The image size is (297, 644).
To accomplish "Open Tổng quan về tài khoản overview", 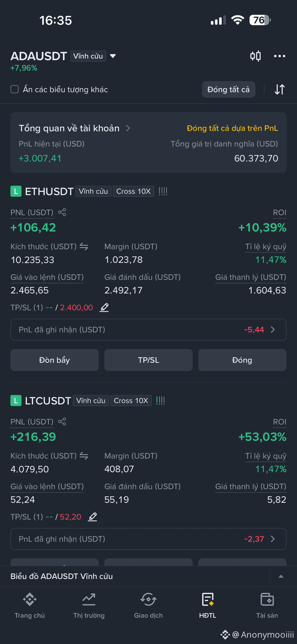I will coord(74,128).
